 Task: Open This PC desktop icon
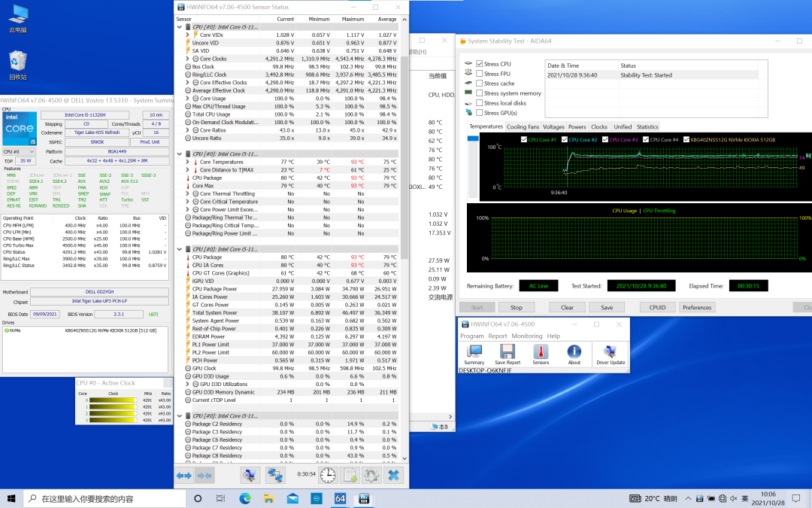point(18,19)
